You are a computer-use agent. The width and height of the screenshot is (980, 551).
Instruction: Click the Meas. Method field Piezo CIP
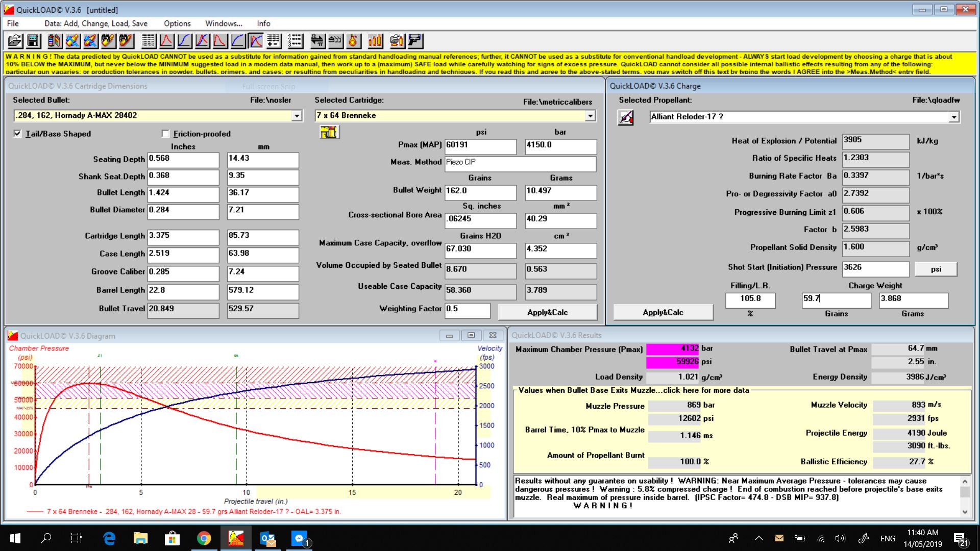[x=520, y=163]
